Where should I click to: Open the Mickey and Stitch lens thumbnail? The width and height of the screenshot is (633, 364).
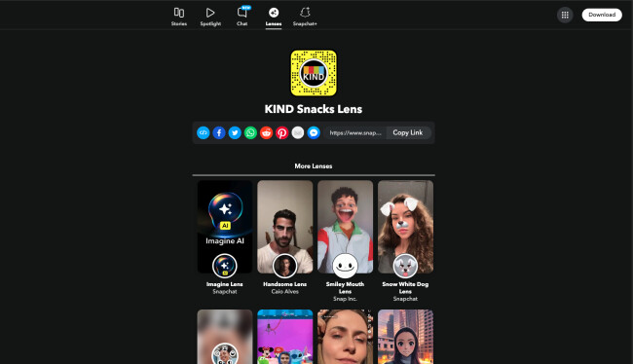point(285,337)
